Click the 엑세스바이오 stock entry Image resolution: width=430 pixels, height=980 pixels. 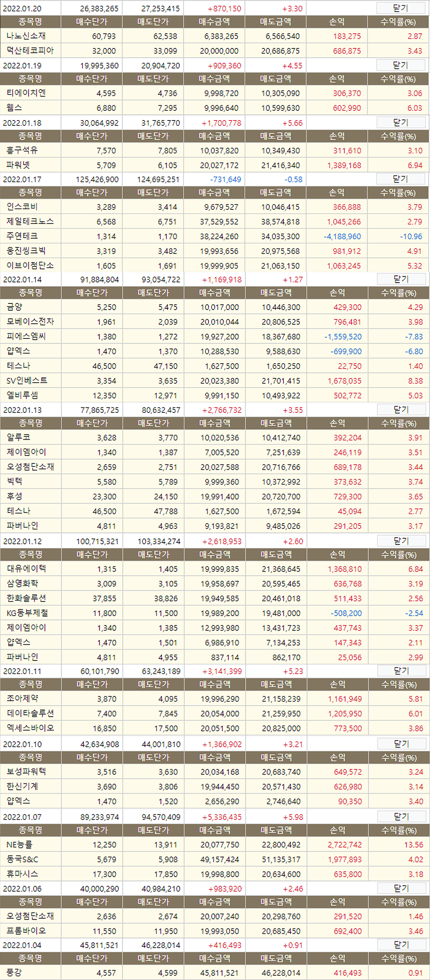(30, 728)
